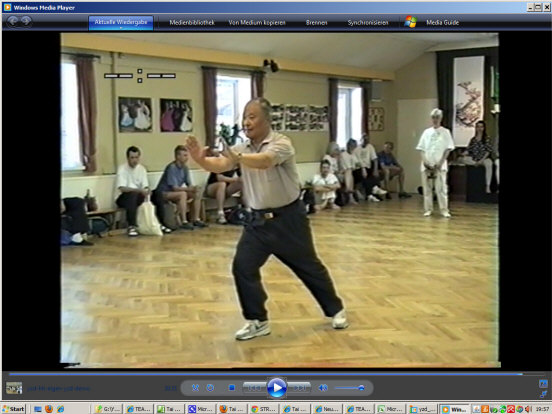
Task: Go forward with the right arrow button
Action: coord(26,21)
